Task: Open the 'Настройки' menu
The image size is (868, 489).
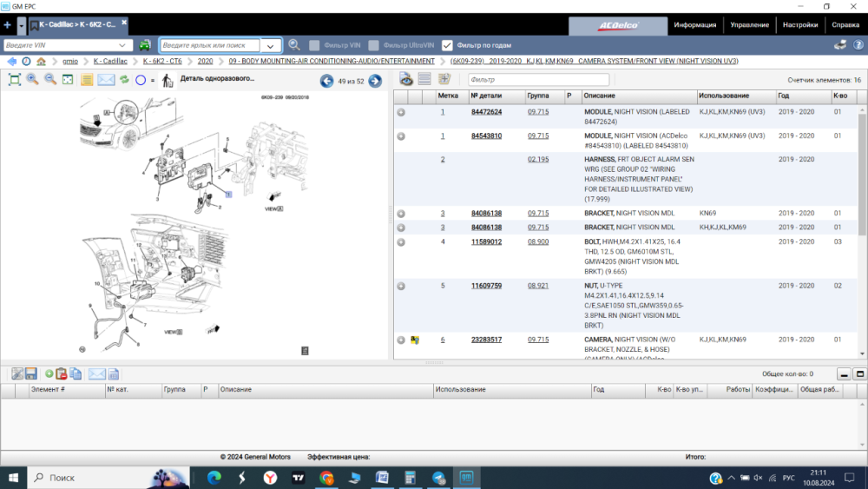Action: click(x=799, y=25)
